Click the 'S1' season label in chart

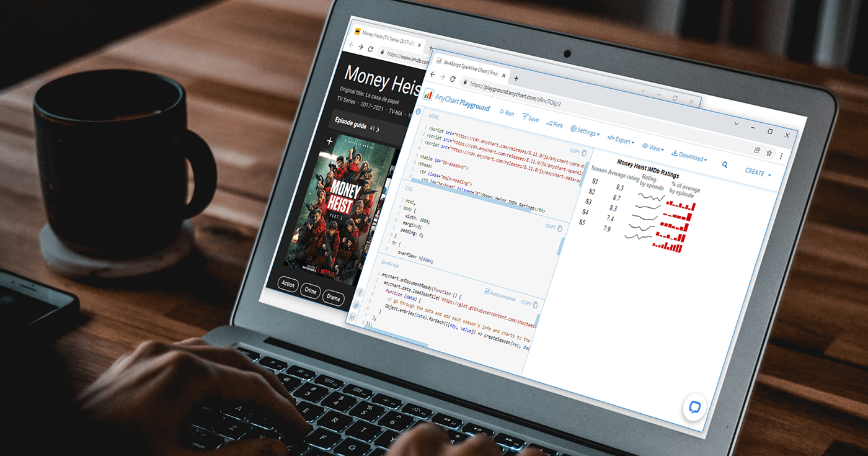[595, 181]
